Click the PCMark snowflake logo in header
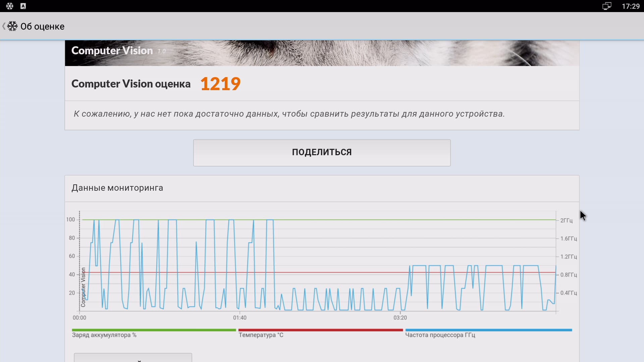644x362 pixels. (12, 26)
